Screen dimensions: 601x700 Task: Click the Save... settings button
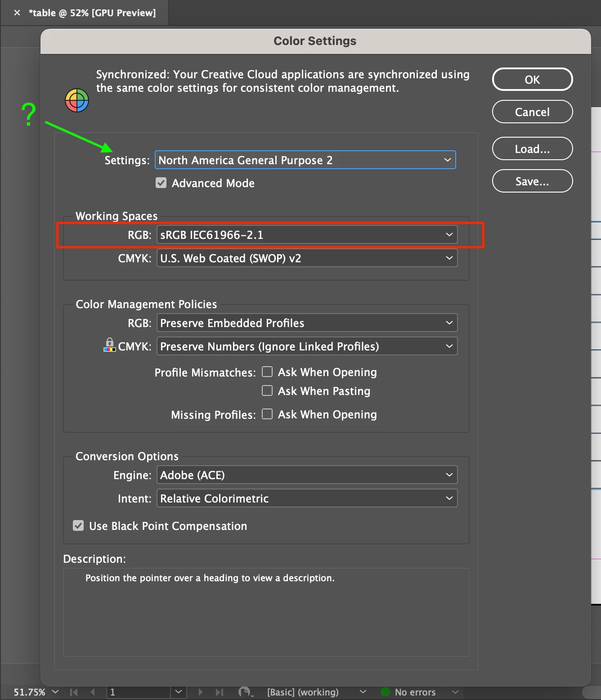pos(532,181)
